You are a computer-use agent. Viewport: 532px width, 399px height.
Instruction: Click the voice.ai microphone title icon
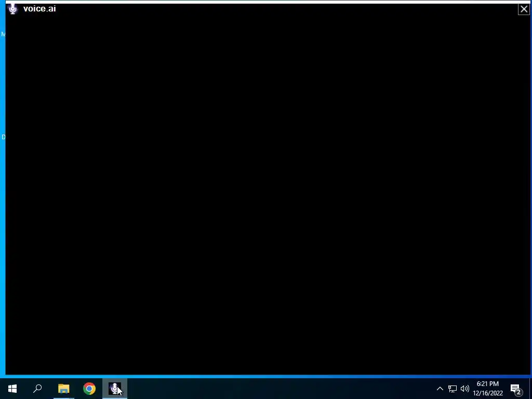(13, 9)
